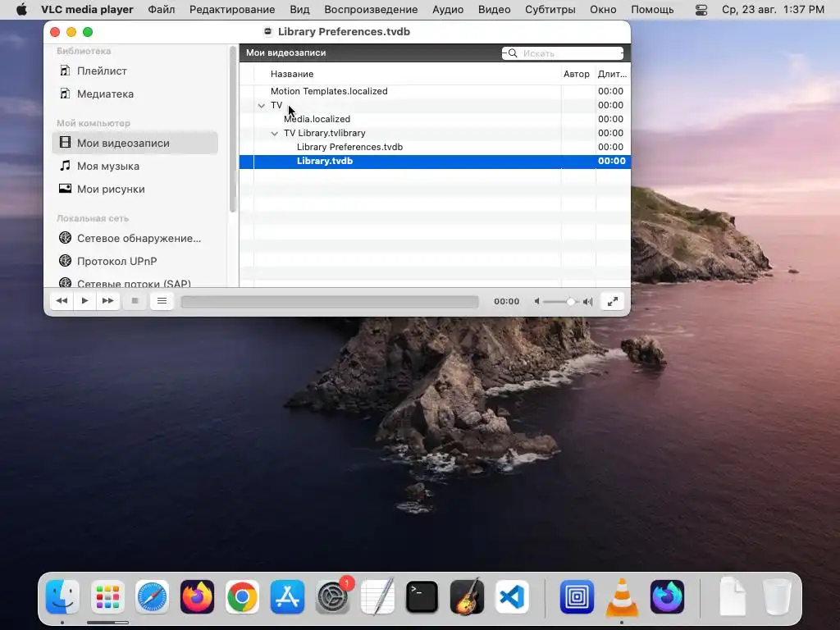Sort by the Автор column header
The height and width of the screenshot is (630, 840).
click(577, 74)
